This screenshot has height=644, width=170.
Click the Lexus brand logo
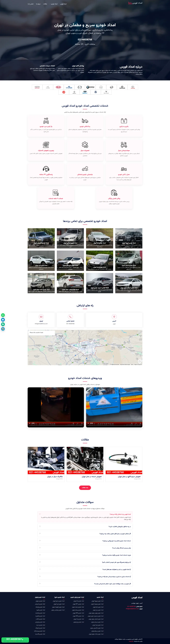coord(122,87)
